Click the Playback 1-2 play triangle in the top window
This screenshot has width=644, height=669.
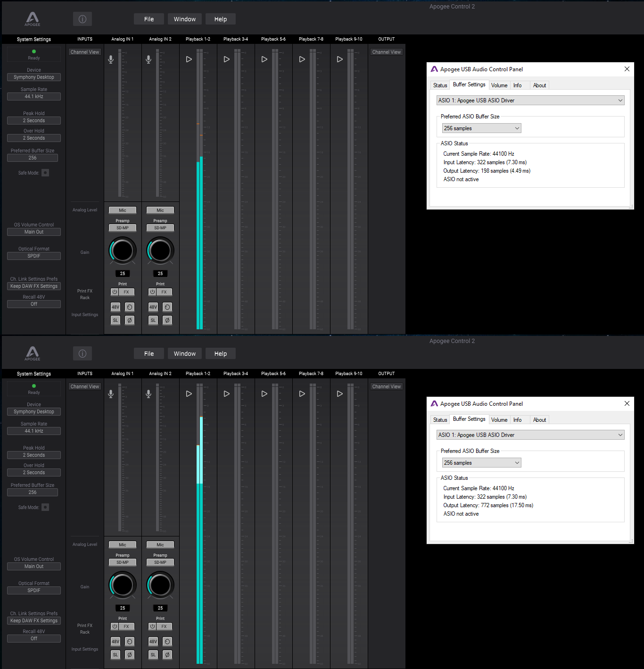[x=189, y=59]
